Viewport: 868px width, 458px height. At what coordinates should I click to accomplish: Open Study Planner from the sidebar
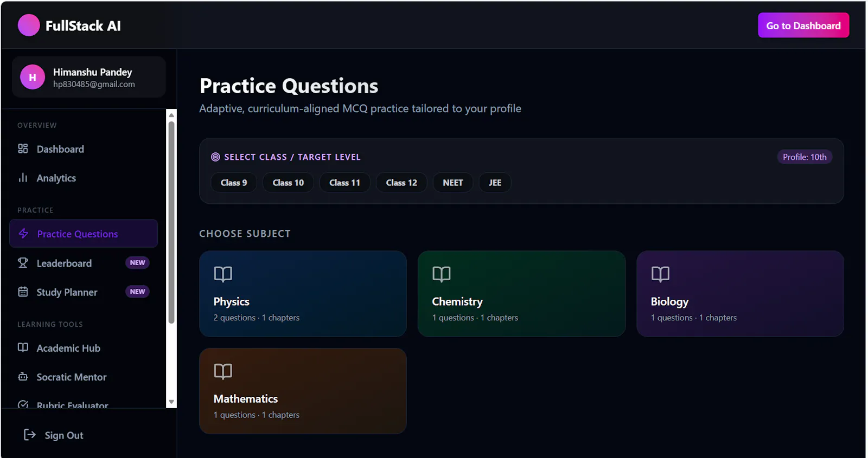(x=84, y=292)
